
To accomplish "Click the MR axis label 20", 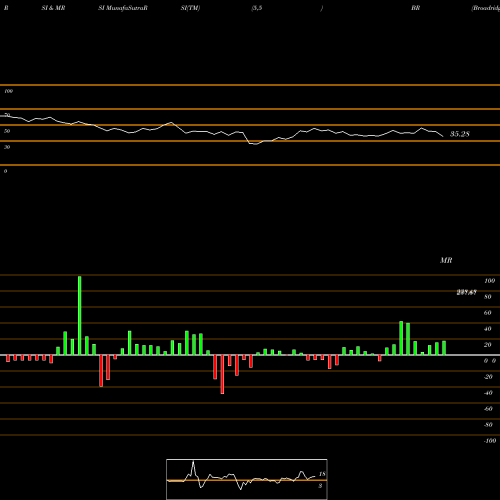I will 487,345.
